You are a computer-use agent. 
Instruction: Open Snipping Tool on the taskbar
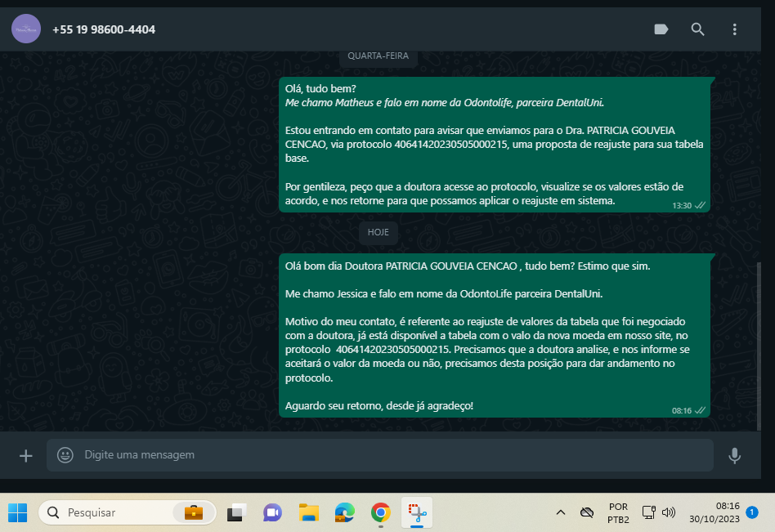tap(417, 512)
